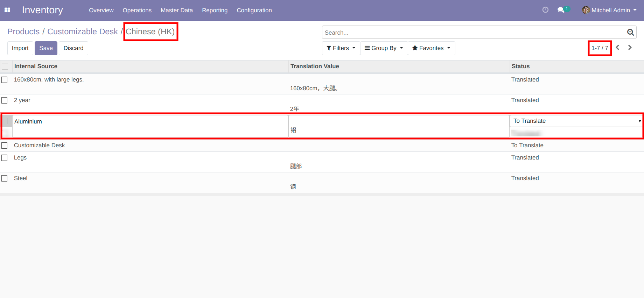Expand the Group By dropdown
The image size is (644, 298).
[384, 48]
